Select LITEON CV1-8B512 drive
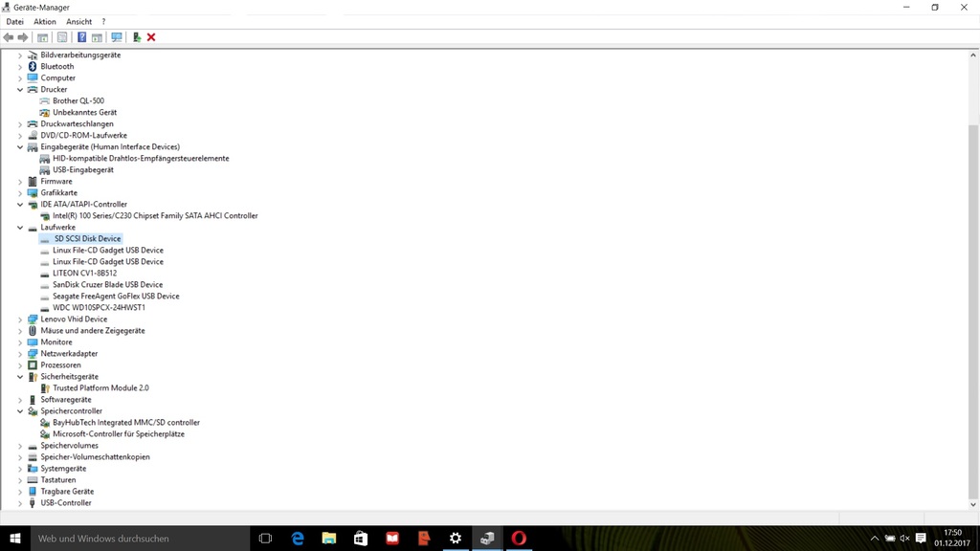This screenshot has height=551, width=980. point(84,273)
